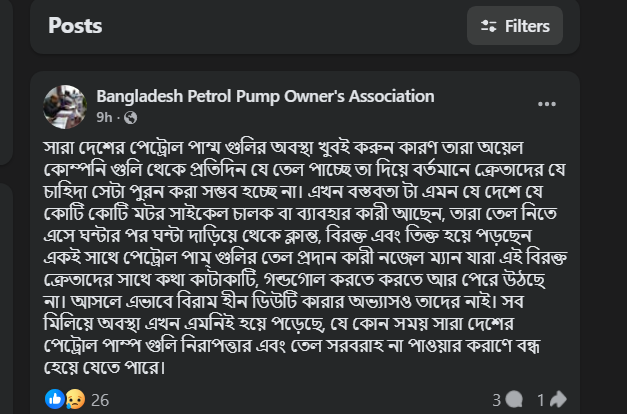Screen dimensions: 627x414
Task: Show the 3 comments count
Action: pos(496,399)
